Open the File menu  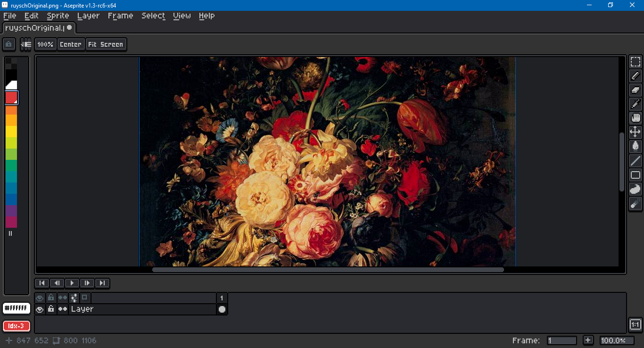click(x=9, y=16)
